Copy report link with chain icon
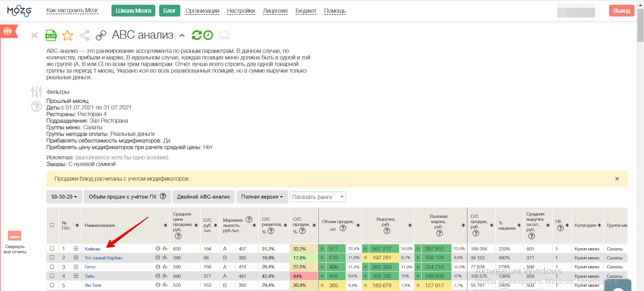 pos(101,35)
